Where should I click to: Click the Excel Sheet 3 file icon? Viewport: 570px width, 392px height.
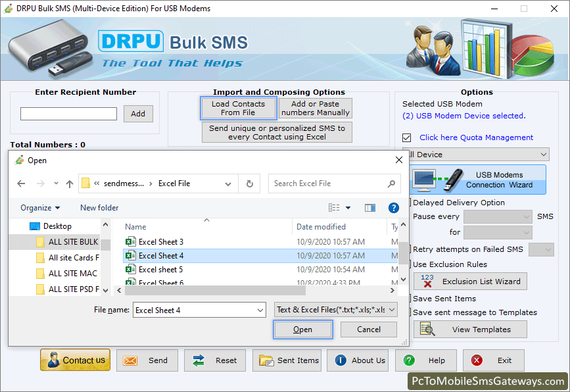tap(131, 242)
